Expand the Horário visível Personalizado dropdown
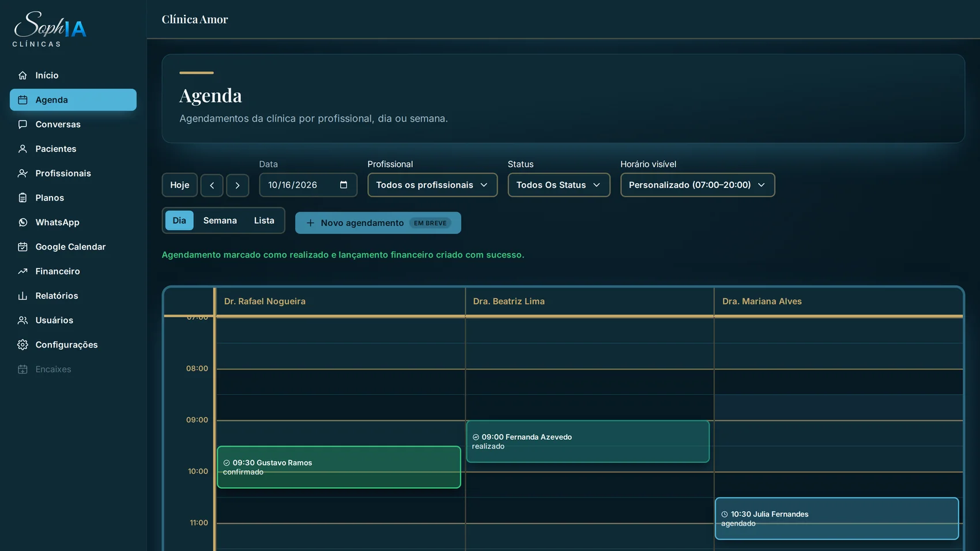 coord(698,185)
